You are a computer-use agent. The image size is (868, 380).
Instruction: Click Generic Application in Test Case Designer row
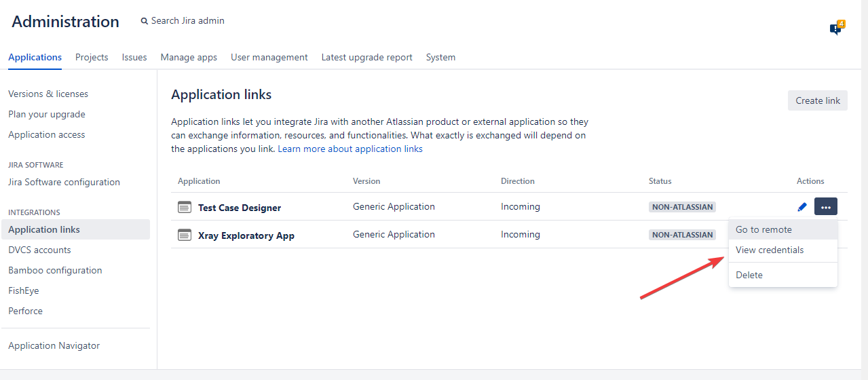(394, 206)
